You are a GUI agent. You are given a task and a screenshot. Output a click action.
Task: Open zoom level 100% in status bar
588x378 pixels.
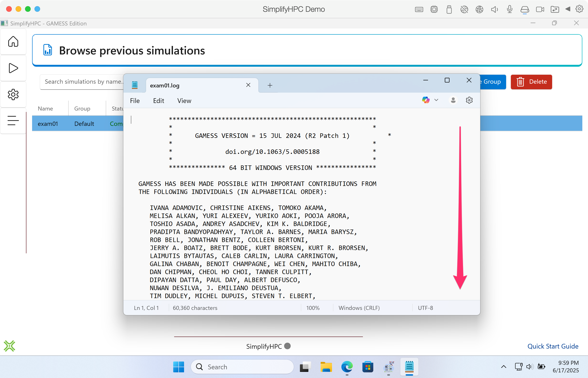[313, 308]
